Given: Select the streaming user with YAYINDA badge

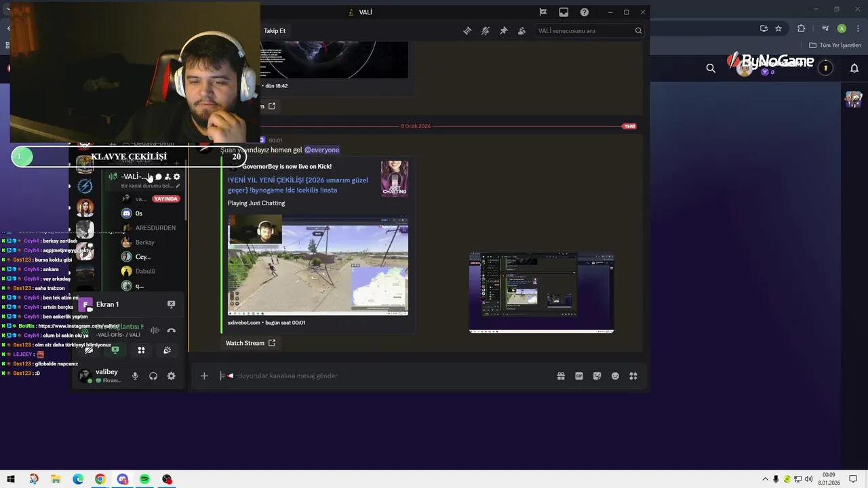Looking at the screenshot, I should pos(151,199).
